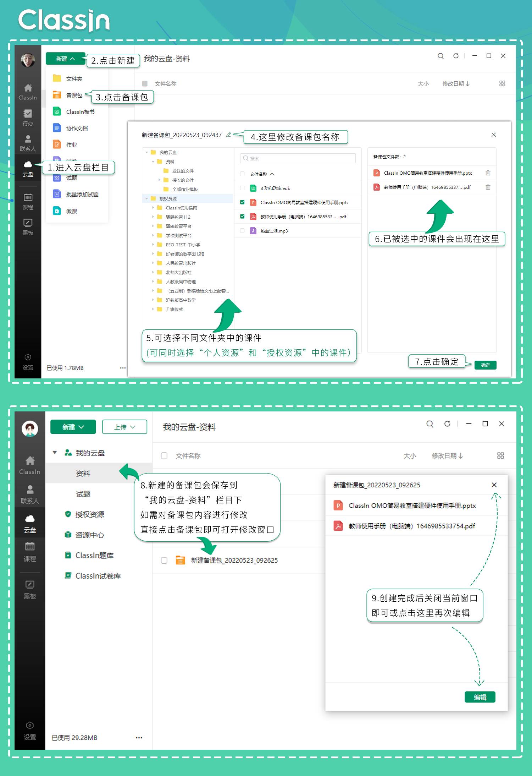Select the 云盘 cloud icon in lower window sidebar
This screenshot has height=776, width=532.
click(x=30, y=524)
